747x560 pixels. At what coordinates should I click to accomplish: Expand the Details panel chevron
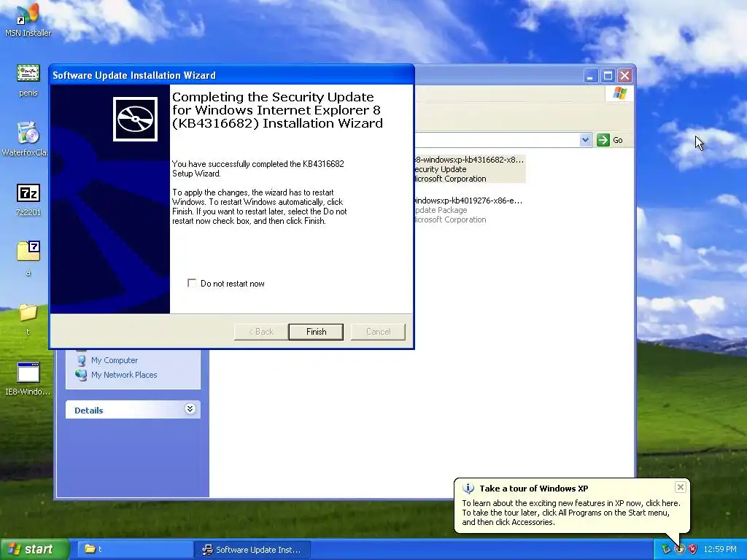click(190, 409)
